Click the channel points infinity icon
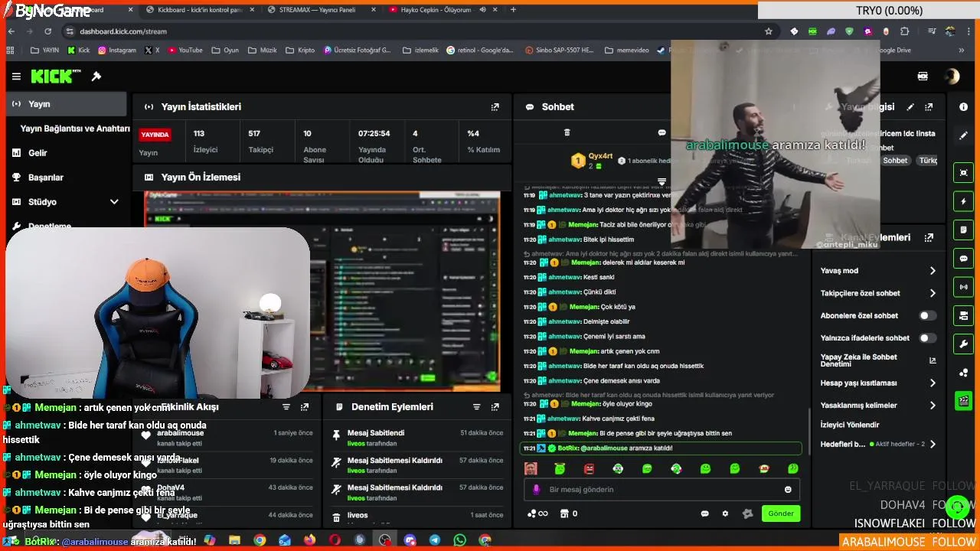980x551 pixels. coord(537,514)
